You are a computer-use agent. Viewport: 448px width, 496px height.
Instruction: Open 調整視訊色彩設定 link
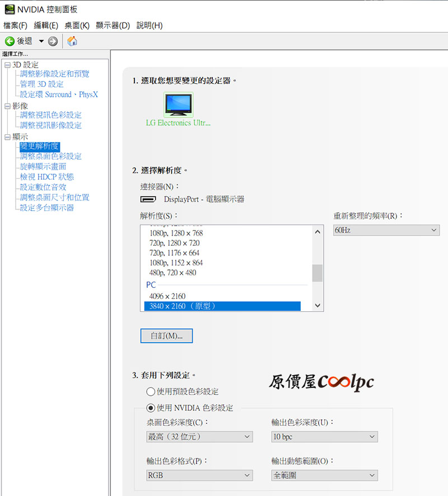[x=50, y=115]
